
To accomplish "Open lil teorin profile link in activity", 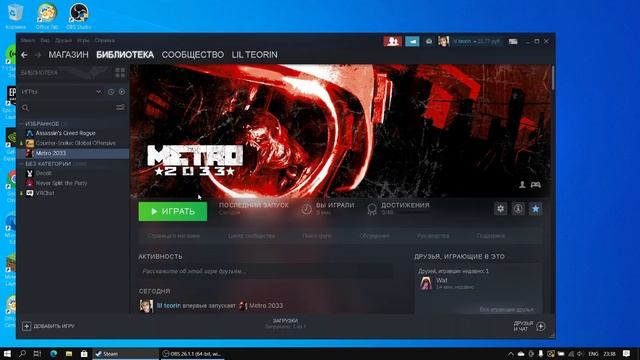I will coord(169,306).
